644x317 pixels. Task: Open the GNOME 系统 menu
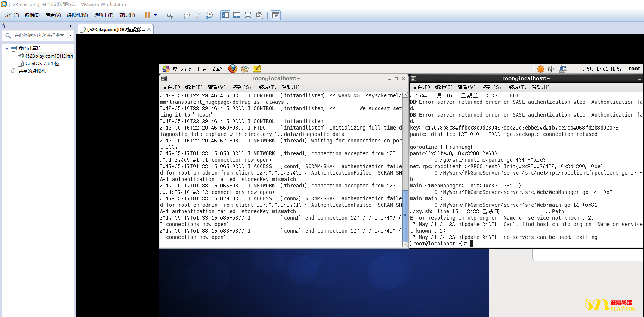217,69
